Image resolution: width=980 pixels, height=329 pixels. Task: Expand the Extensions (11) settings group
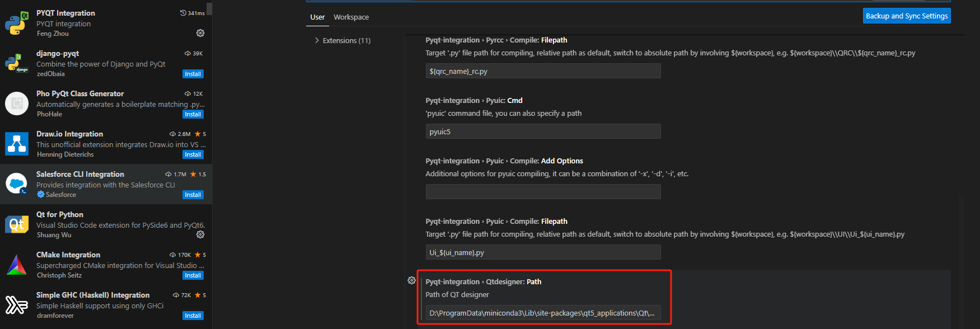tap(343, 40)
